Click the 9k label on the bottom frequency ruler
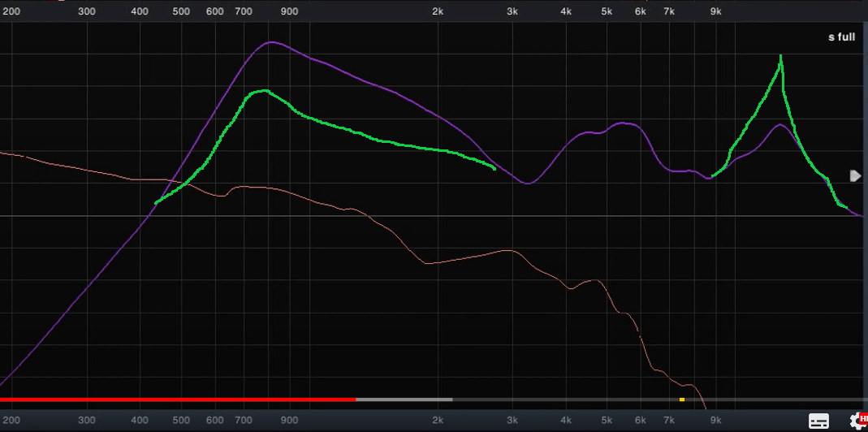The image size is (868, 432). [x=716, y=421]
